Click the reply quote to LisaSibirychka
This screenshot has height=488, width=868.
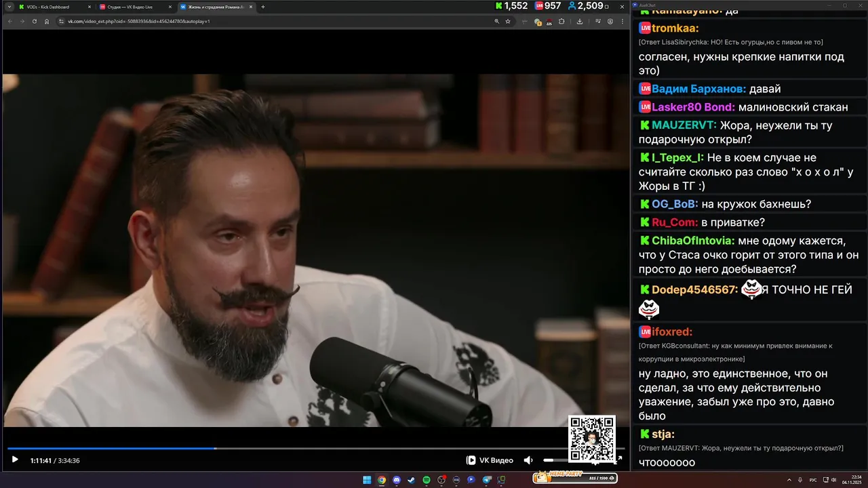tap(730, 42)
